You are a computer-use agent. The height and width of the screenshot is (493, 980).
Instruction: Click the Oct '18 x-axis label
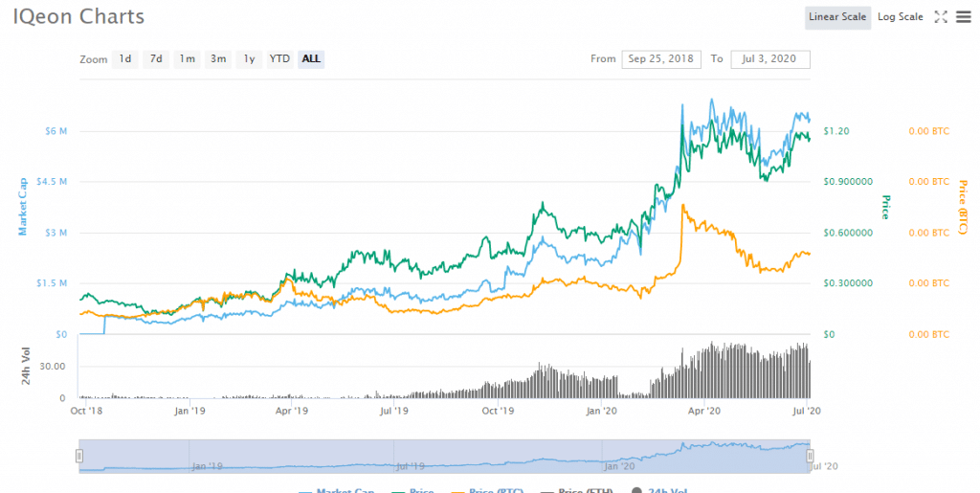pos(86,411)
